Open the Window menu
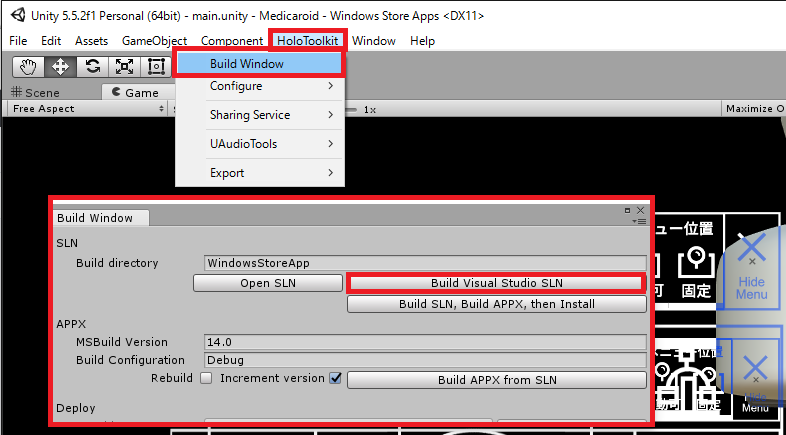 373,41
